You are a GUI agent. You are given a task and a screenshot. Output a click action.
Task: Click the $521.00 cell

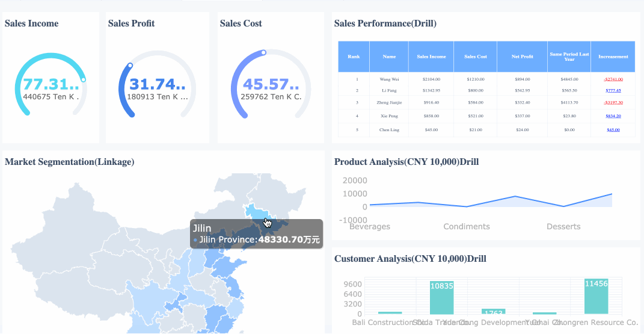click(476, 116)
